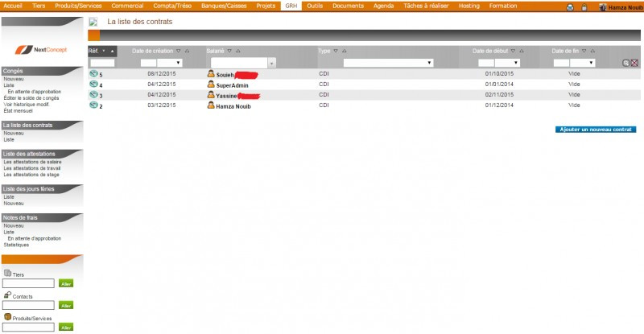Sort Date de création descending
This screenshot has width=644, height=334.
coord(178,51)
